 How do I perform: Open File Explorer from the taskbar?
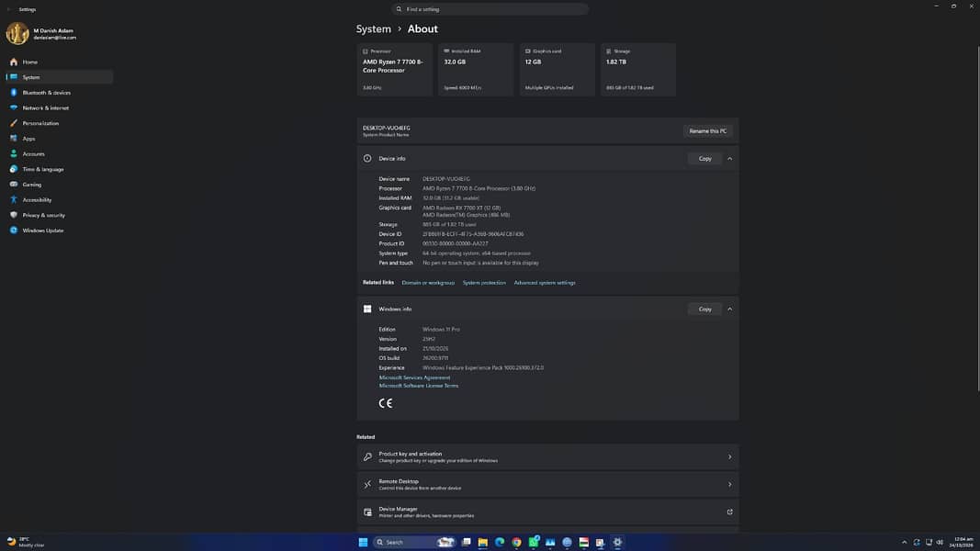(x=483, y=542)
